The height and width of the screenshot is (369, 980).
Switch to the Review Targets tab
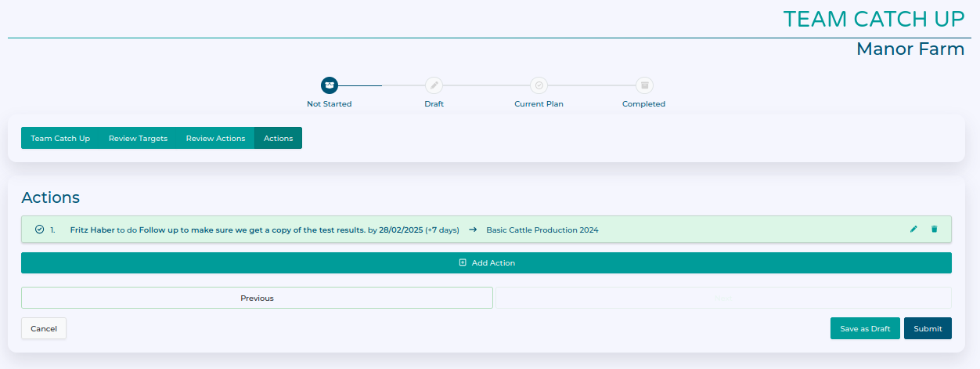pos(138,138)
